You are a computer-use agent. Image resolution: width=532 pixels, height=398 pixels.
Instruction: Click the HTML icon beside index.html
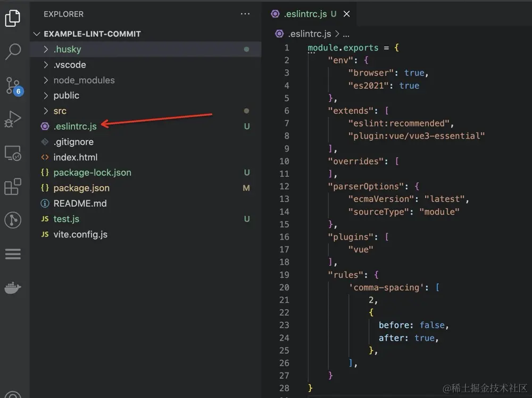[x=45, y=157]
